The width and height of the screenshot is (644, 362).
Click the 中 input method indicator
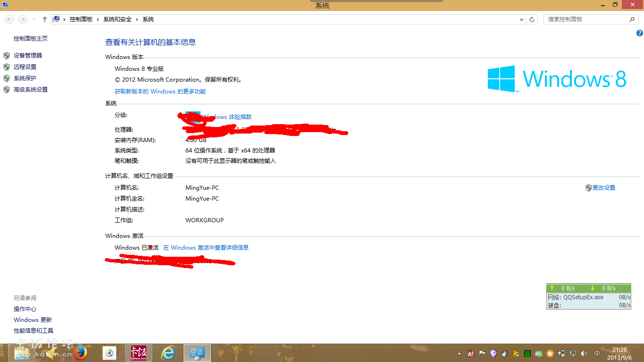pyautogui.click(x=597, y=353)
